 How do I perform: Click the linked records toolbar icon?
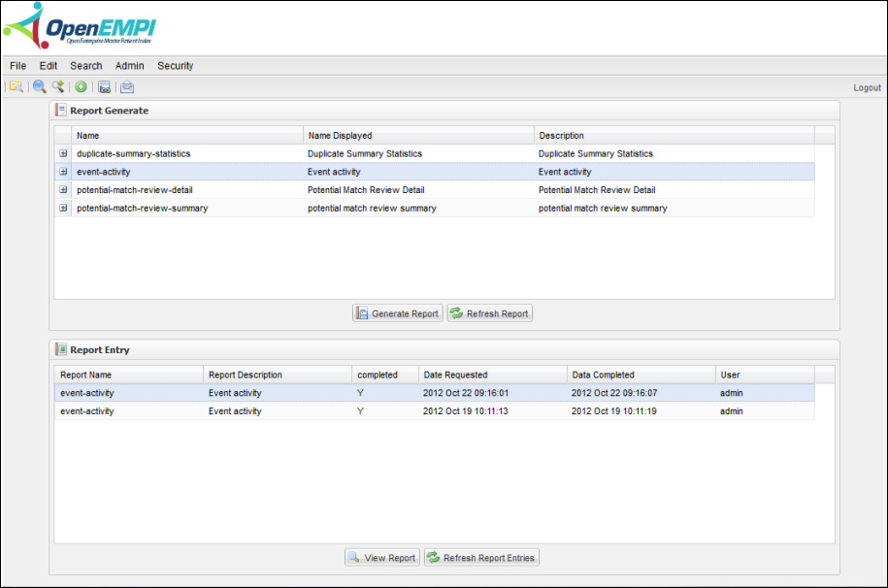104,86
